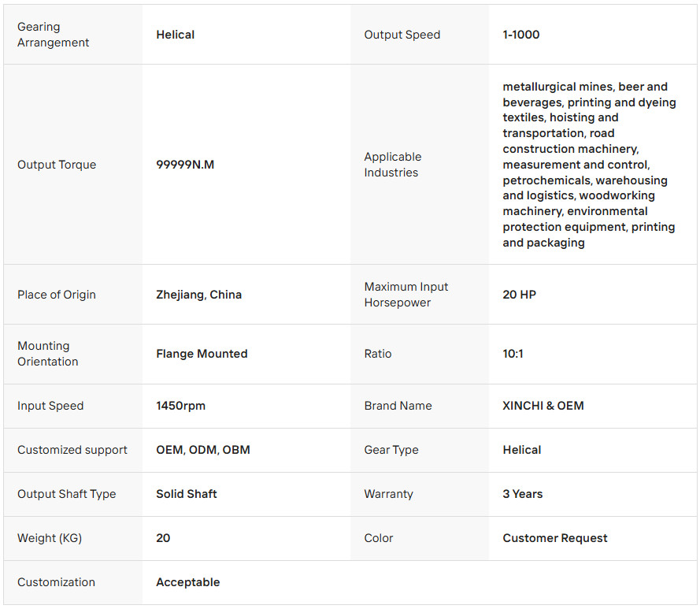Click the Mounting Orientation label
The image size is (700, 609).
[x=48, y=354]
